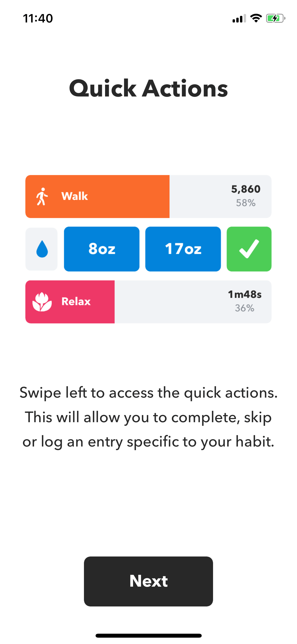Viewport: 297px width, 644px height.
Task: Tap the 1m48s relax duration
Action: 245,294
